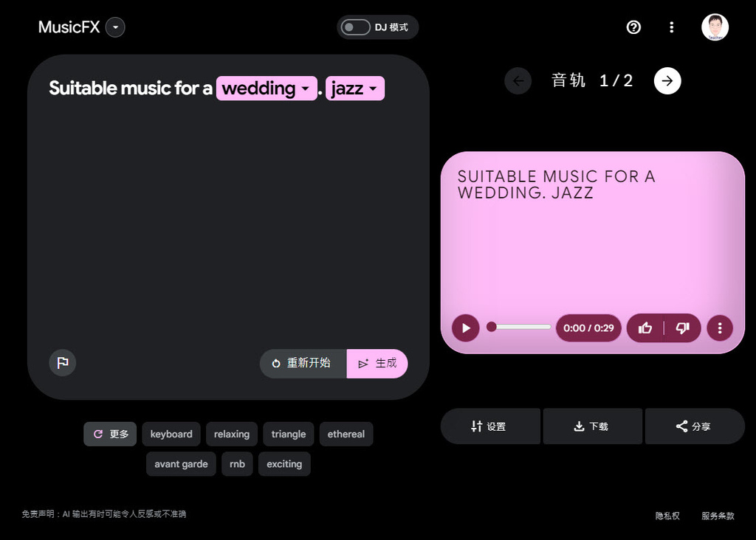Viewport: 756px width, 540px height.
Task: Share the track via the 分享 button
Action: coord(694,426)
